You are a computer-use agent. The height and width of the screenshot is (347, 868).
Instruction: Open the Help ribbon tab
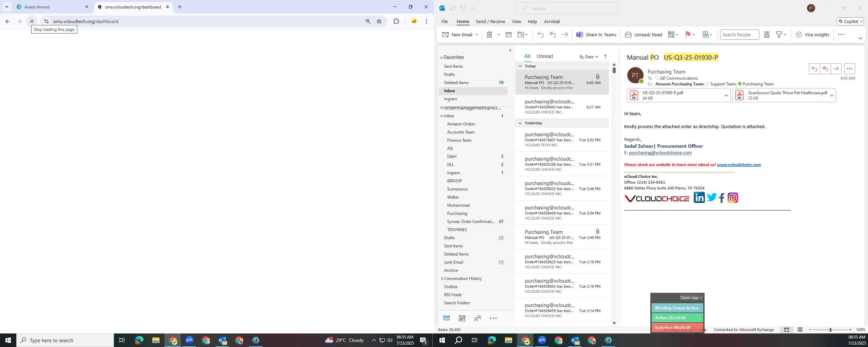point(532,21)
